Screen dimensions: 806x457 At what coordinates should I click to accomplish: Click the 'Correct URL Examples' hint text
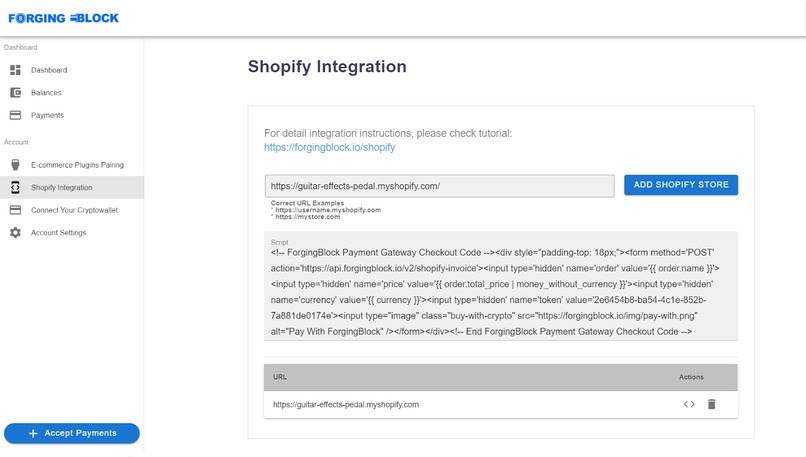[307, 203]
